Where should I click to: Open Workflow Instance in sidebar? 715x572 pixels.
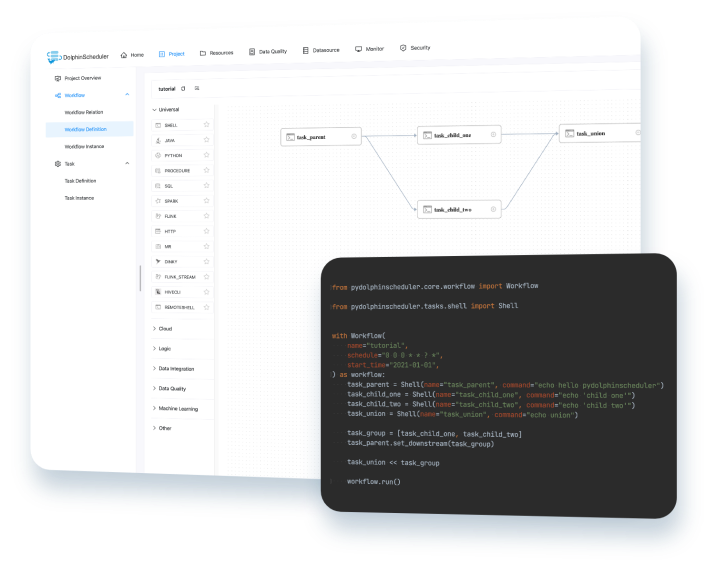84,146
